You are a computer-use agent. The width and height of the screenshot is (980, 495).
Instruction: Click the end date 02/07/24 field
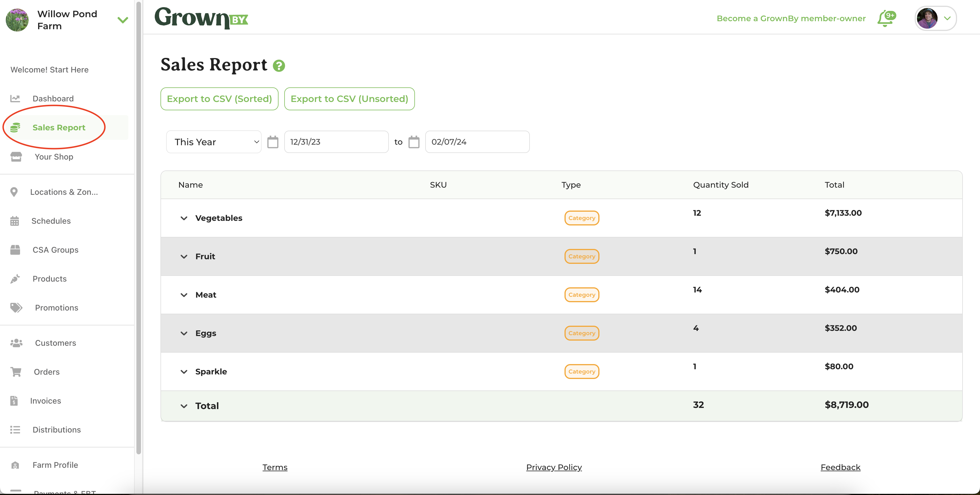(477, 142)
